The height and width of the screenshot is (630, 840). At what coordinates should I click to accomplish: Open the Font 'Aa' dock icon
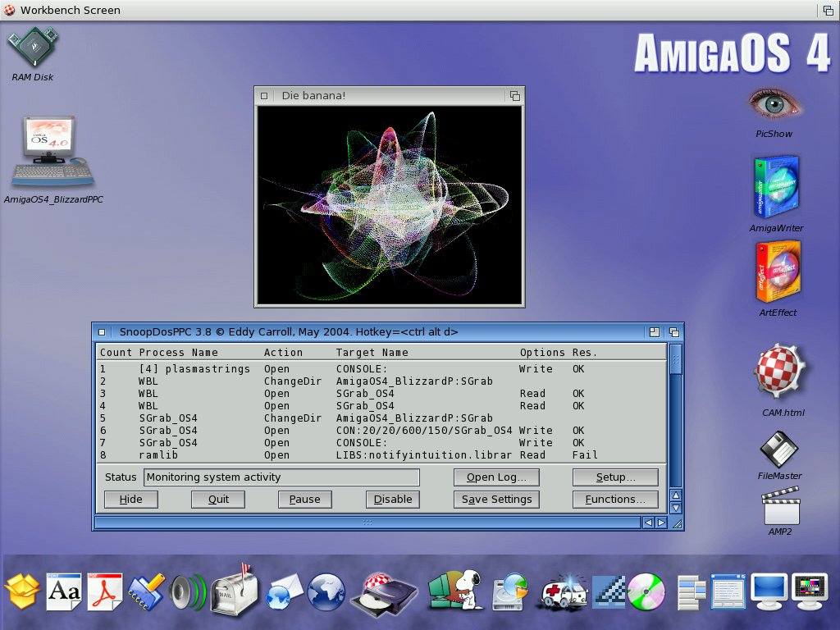[64, 591]
